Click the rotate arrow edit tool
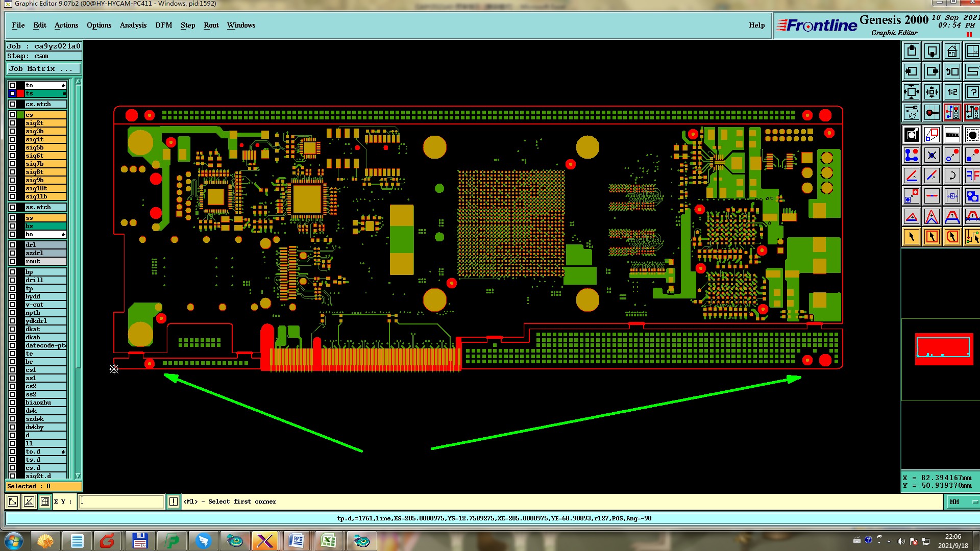The width and height of the screenshot is (980, 551). (952, 176)
